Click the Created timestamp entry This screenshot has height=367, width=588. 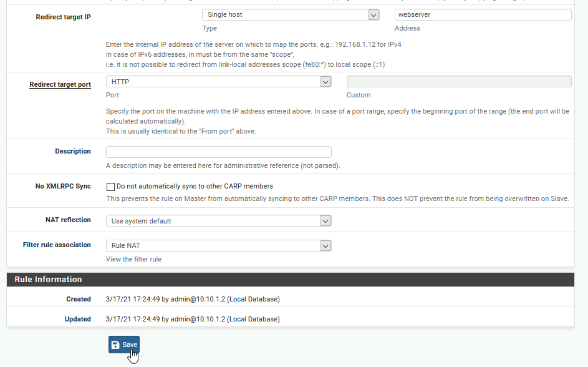pos(193,299)
